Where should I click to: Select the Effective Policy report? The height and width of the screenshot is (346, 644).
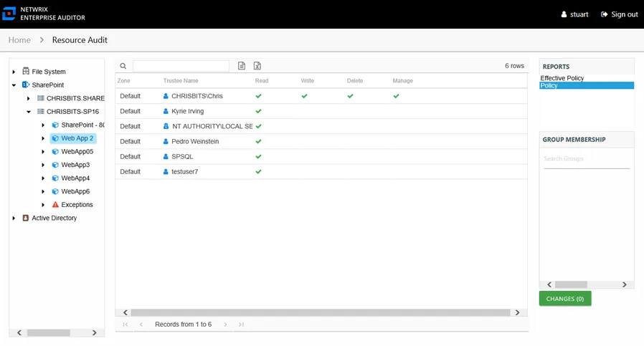pos(562,78)
